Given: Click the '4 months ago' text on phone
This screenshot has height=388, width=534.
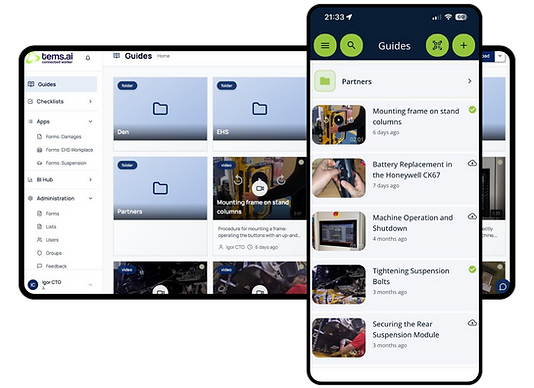Looking at the screenshot, I should [390, 239].
